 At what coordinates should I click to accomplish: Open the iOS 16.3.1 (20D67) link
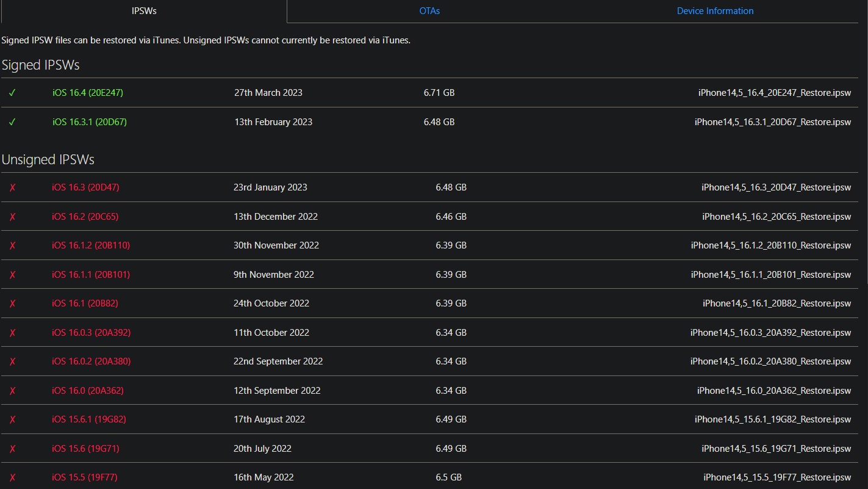pyautogui.click(x=90, y=122)
